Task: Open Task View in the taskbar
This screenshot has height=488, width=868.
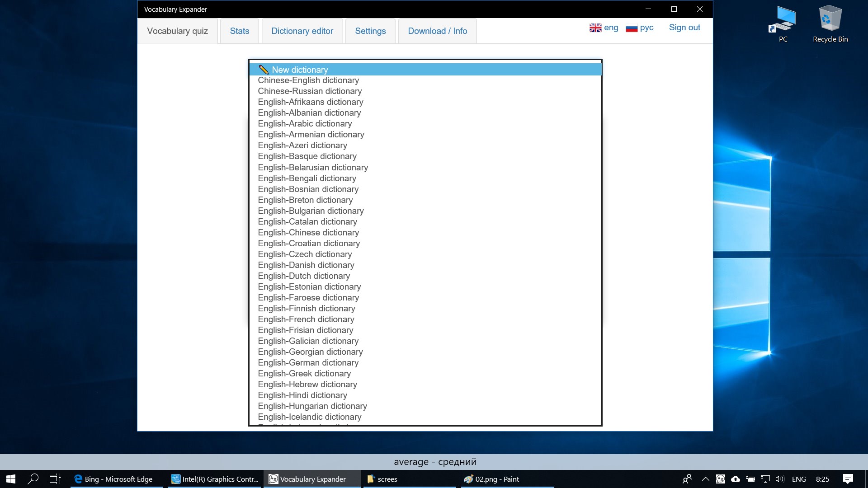Action: click(55, 479)
